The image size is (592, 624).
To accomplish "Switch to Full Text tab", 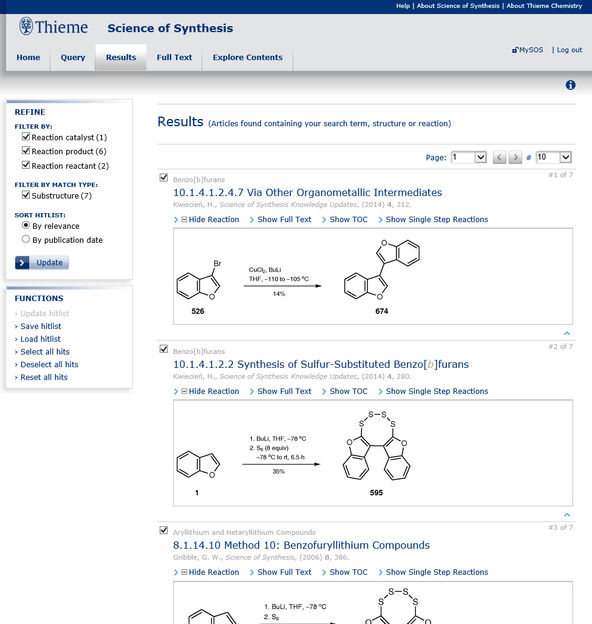I will click(x=174, y=57).
